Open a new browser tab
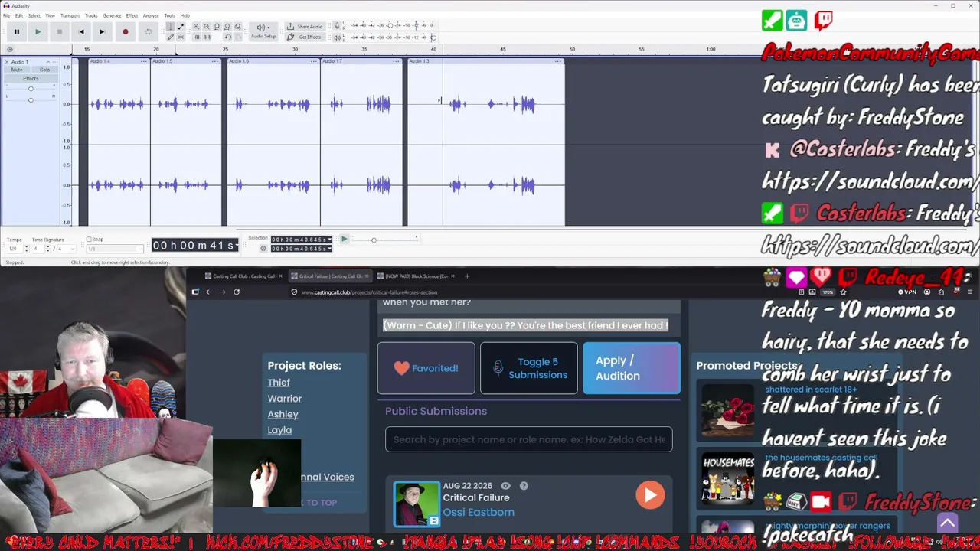The image size is (980, 551). [467, 276]
